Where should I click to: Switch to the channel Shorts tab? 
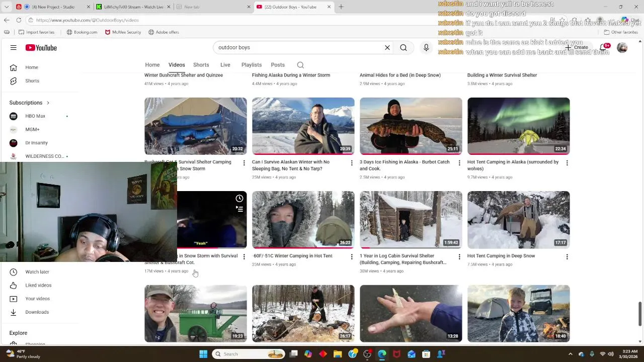[201, 65]
